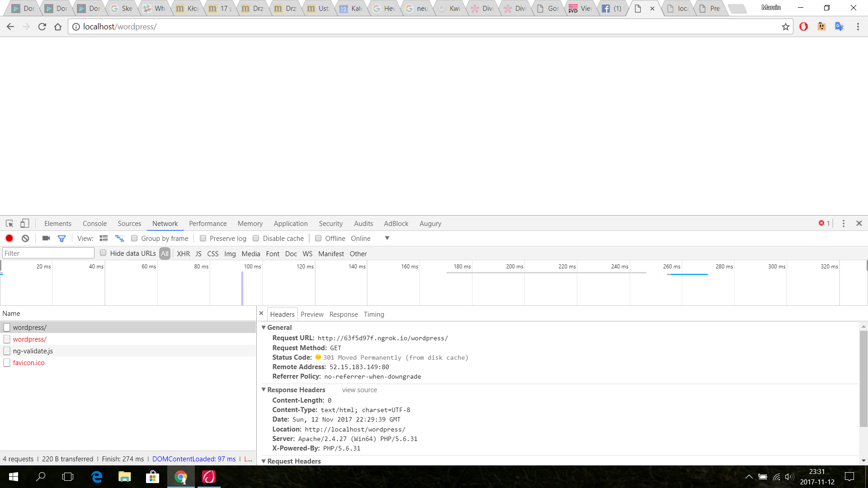Open Windows Start menu

click(14, 477)
